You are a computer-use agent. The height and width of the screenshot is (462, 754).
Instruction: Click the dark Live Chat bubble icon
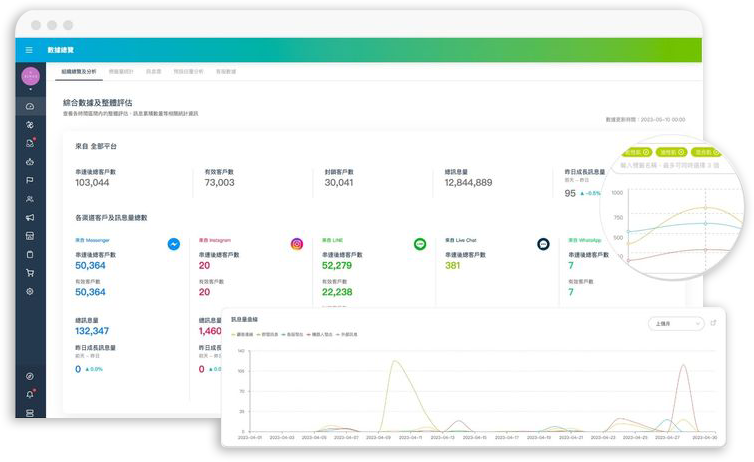point(543,244)
